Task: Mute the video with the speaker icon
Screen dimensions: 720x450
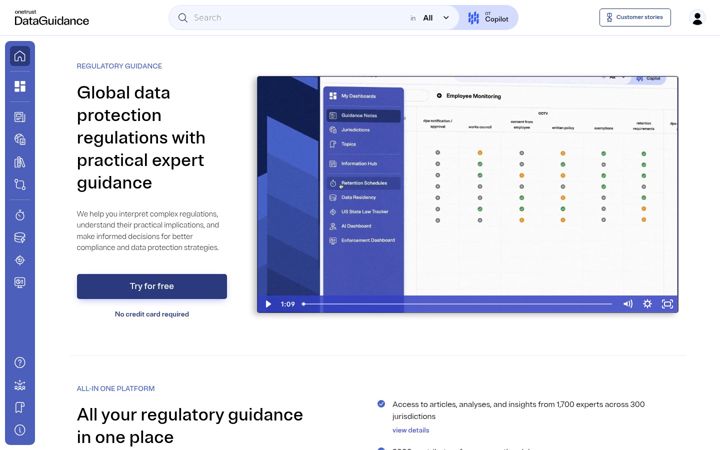Action: 628,304
